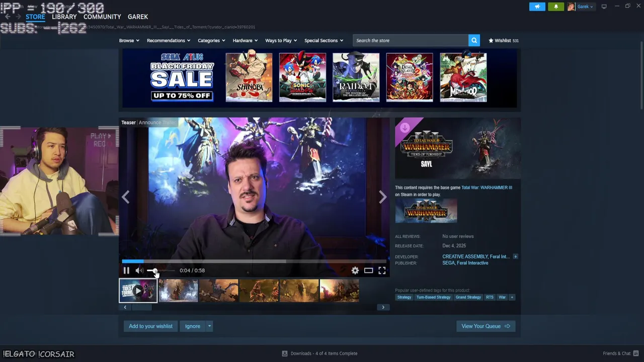
Task: Expand Special Sections menu
Action: [324, 40]
